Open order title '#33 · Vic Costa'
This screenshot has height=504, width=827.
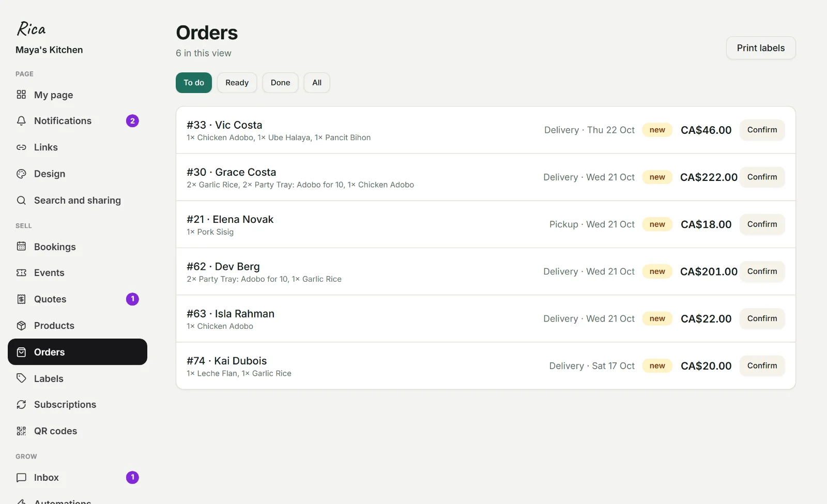224,125
